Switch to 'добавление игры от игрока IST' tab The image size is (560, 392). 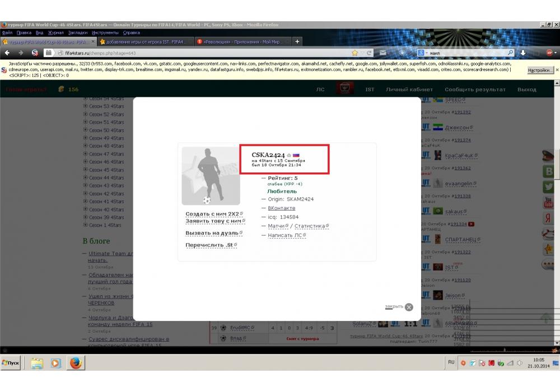click(146, 42)
